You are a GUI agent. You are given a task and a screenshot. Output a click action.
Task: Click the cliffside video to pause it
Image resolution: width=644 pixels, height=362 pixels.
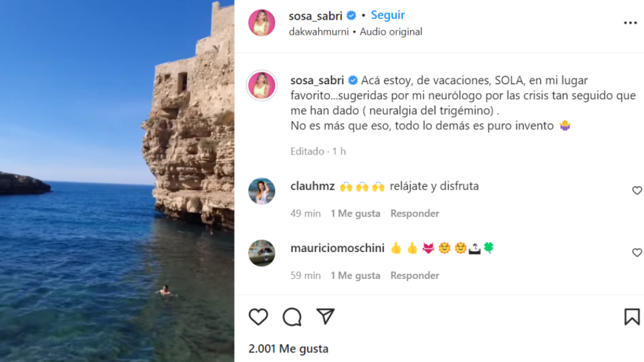[x=117, y=181]
